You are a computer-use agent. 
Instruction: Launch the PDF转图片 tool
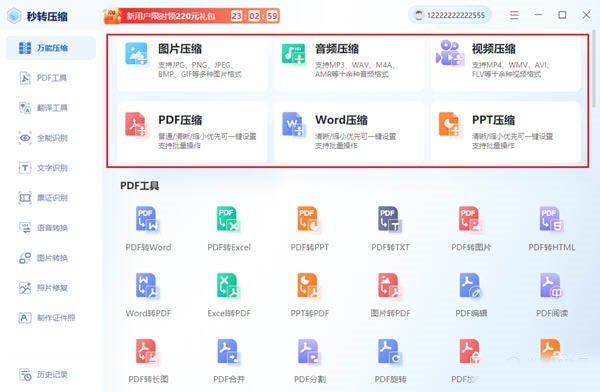pos(471,229)
